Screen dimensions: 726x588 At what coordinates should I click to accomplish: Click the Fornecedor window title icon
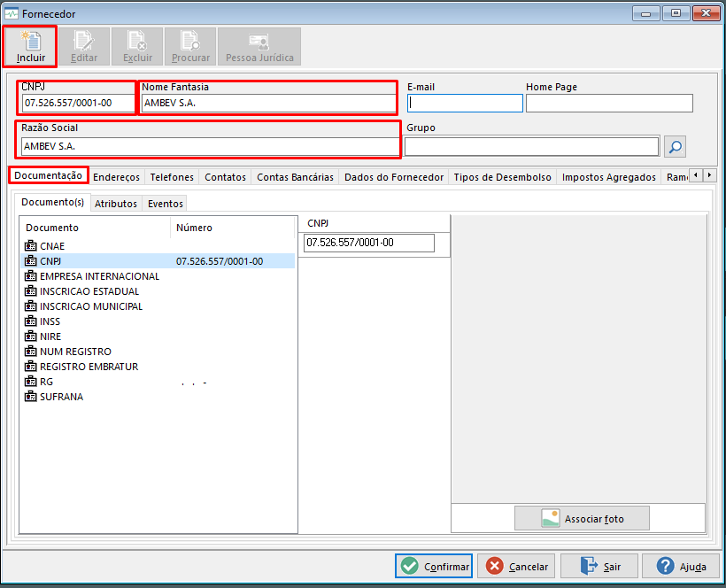pyautogui.click(x=12, y=14)
